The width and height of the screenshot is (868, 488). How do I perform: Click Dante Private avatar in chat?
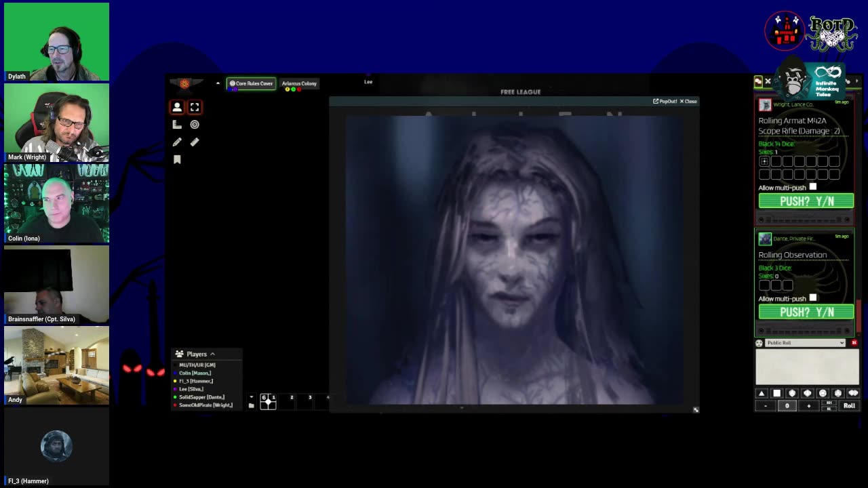(x=765, y=238)
